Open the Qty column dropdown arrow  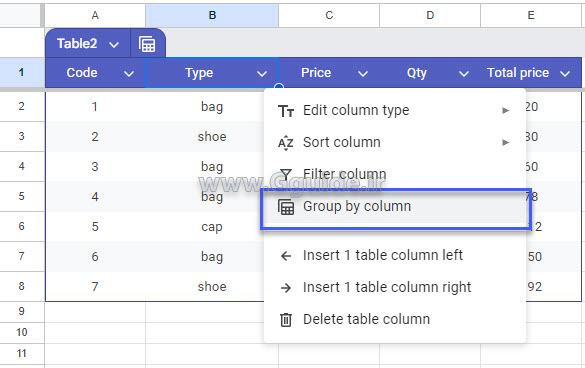[x=464, y=74]
